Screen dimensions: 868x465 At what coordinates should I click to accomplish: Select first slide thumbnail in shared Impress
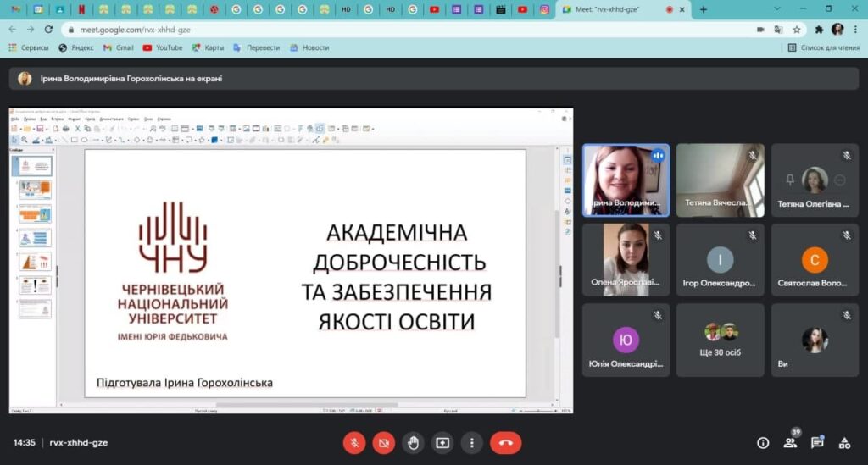point(33,166)
